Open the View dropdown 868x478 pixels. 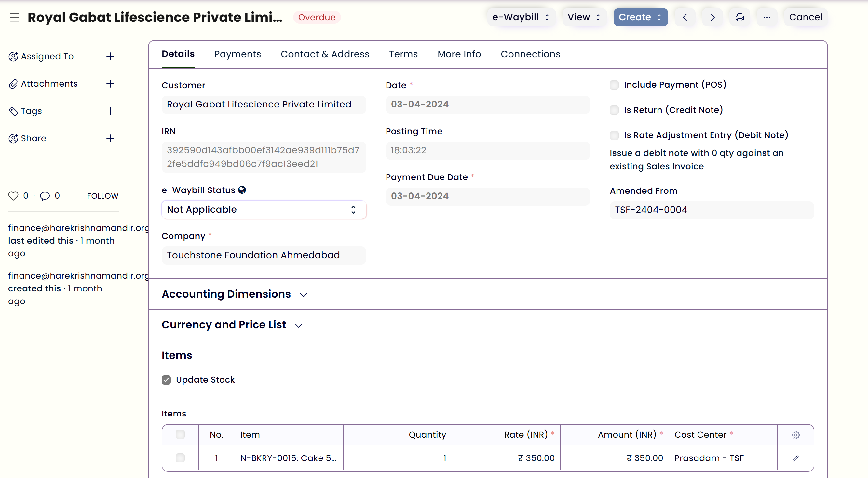584,17
